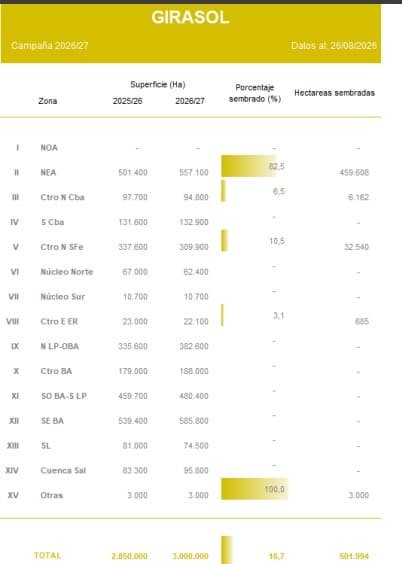The height and width of the screenshot is (564, 402).
Task: Click the Hectareas sembradas header
Action: tap(334, 93)
